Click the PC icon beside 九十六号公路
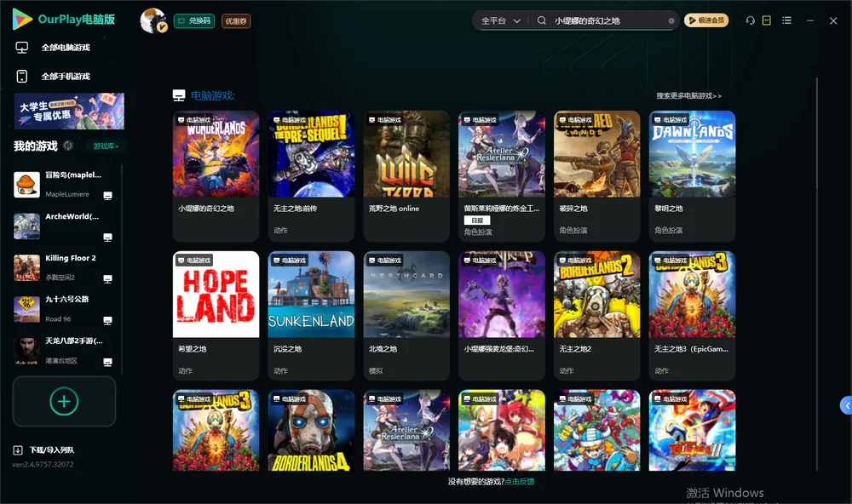Screen dimensions: 852x504 [107, 320]
